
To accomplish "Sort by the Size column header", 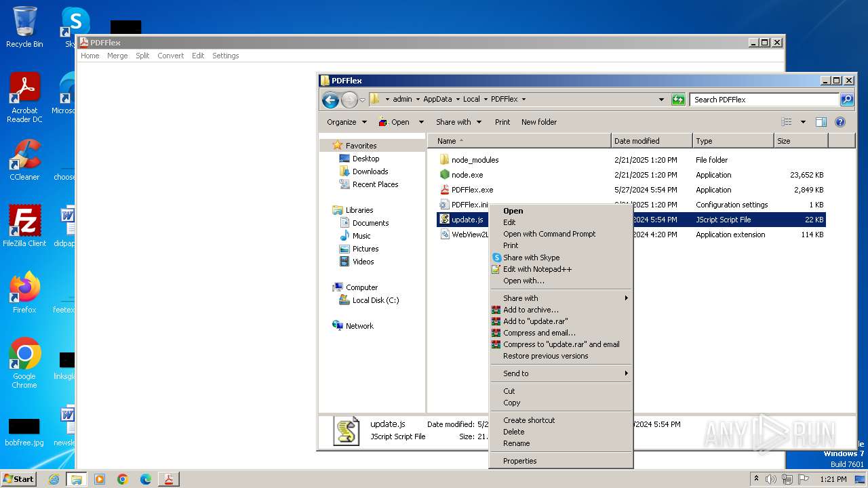I will pyautogui.click(x=801, y=141).
